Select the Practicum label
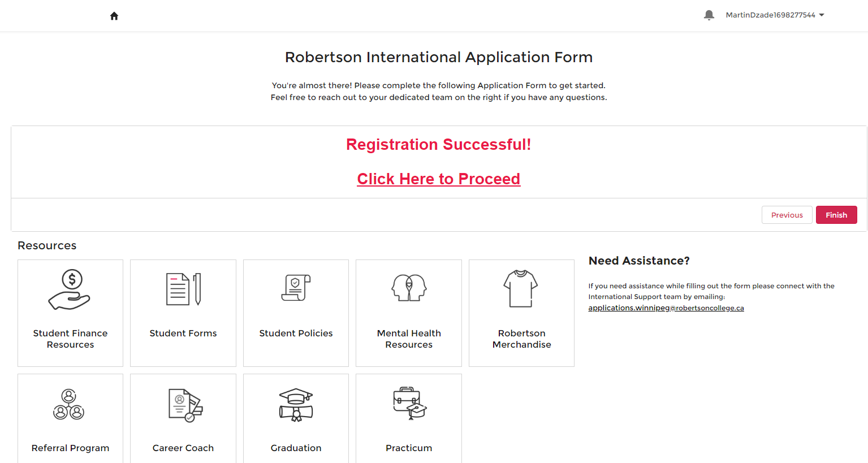This screenshot has height=463, width=868. point(409,448)
